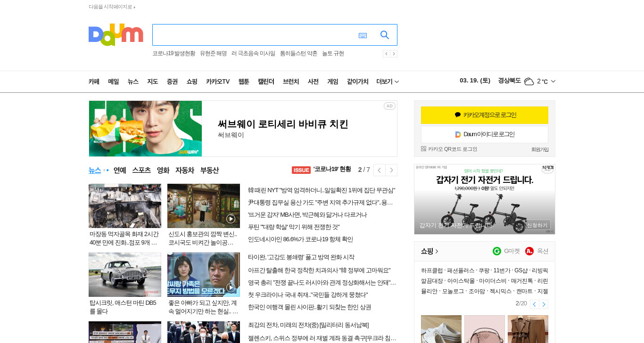The height and width of the screenshot is (343, 644).
Task: Open 지도 in the top menu
Action: [152, 82]
